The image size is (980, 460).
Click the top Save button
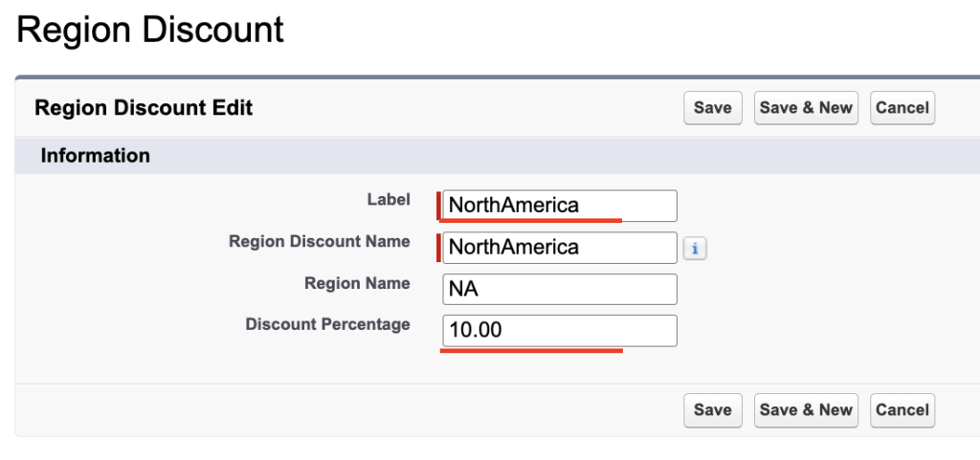click(712, 108)
